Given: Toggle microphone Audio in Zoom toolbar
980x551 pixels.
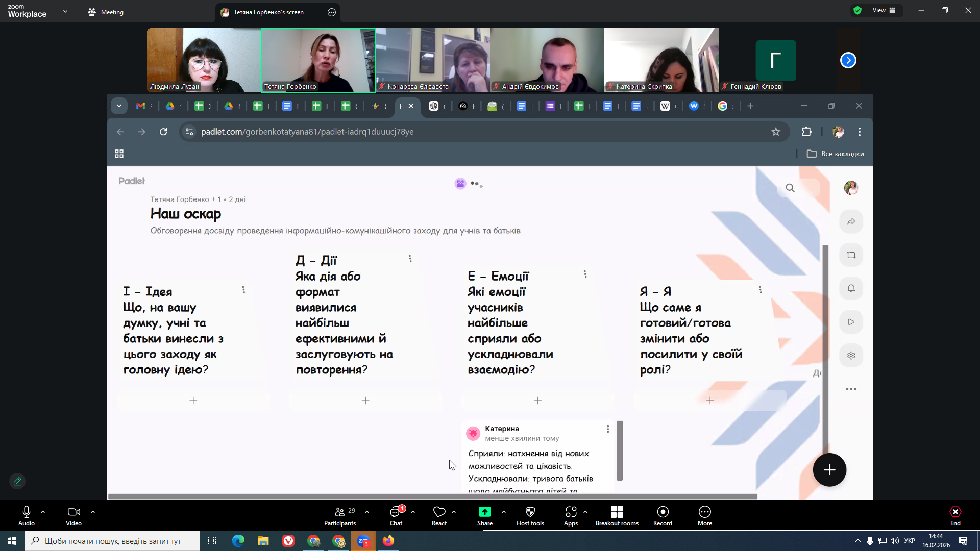Looking at the screenshot, I should point(27,515).
